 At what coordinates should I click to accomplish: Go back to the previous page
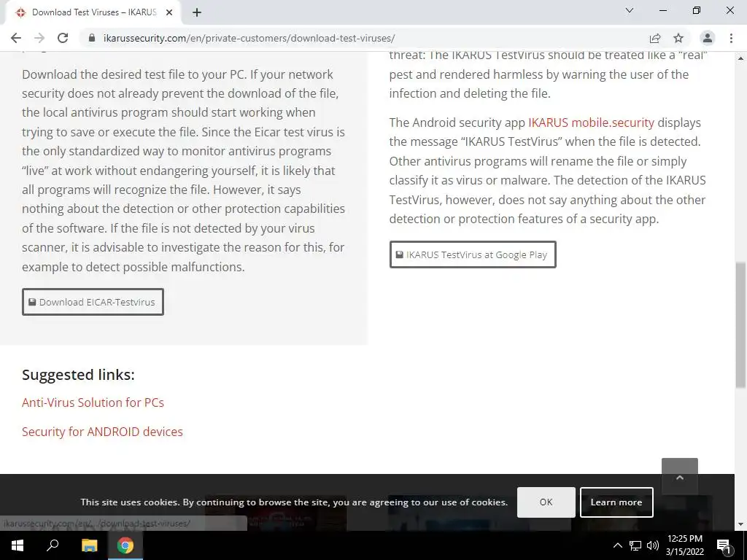point(16,38)
